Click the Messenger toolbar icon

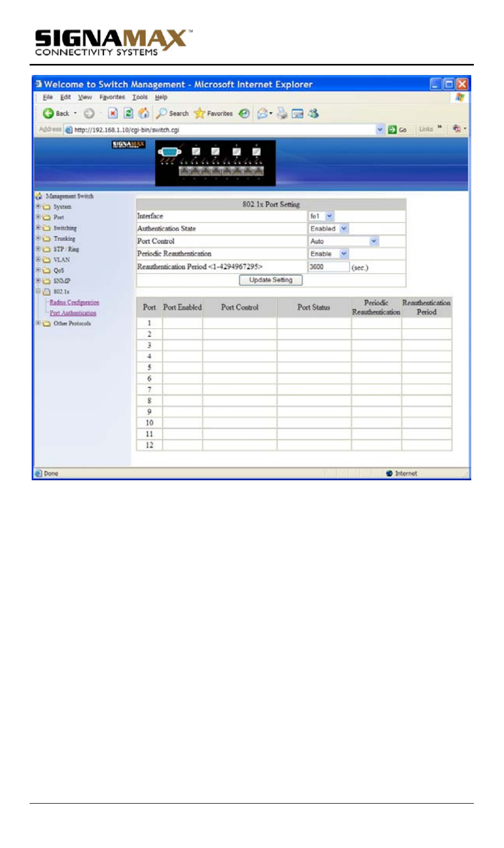[314, 113]
